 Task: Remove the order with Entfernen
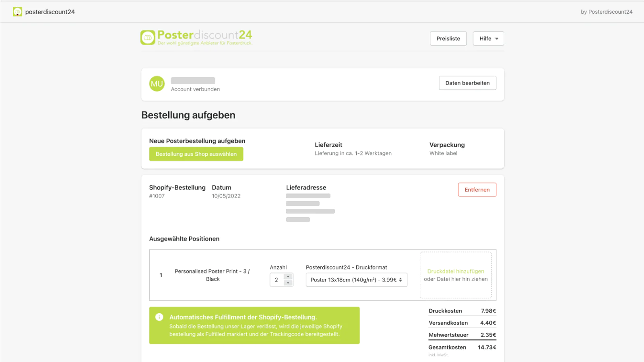tap(477, 190)
